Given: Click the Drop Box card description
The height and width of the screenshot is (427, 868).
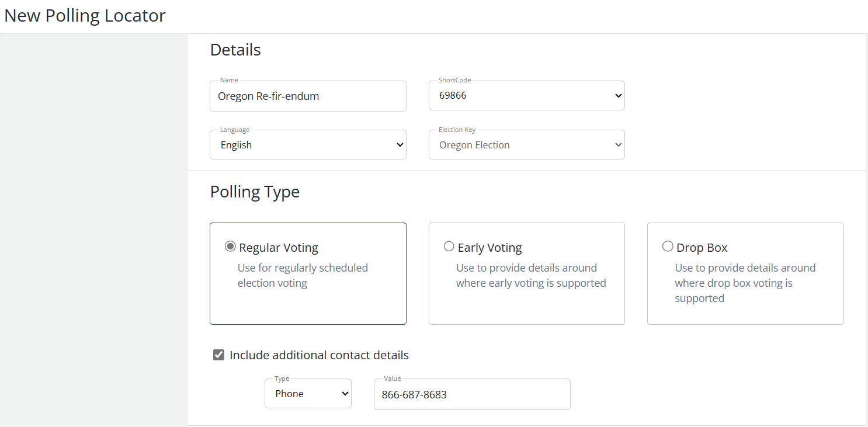Looking at the screenshot, I should click(x=745, y=283).
